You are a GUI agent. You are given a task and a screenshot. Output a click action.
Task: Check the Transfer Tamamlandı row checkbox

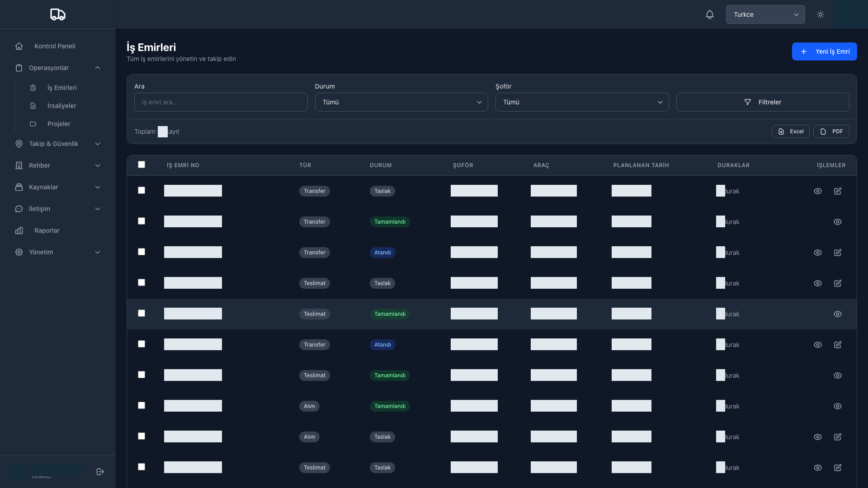coord(142,221)
